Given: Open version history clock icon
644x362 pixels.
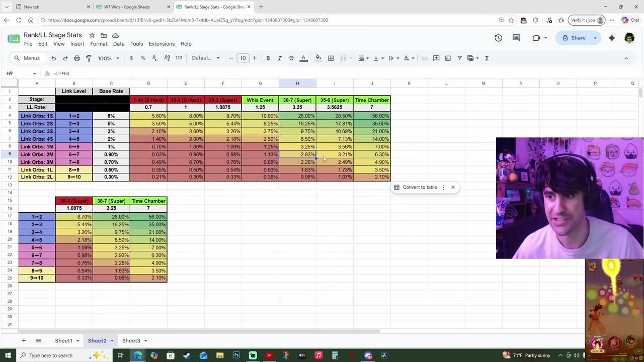Looking at the screenshot, I should [x=498, y=38].
